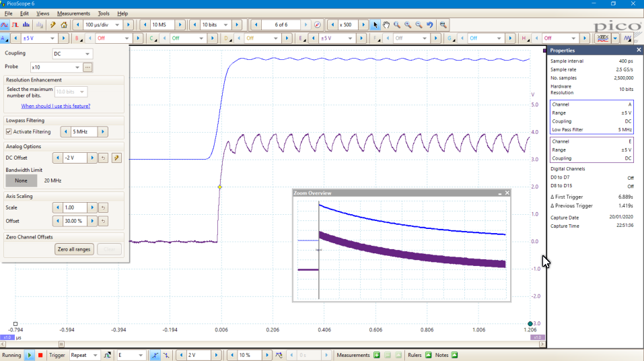Click the Zero all ranges button

74,249
